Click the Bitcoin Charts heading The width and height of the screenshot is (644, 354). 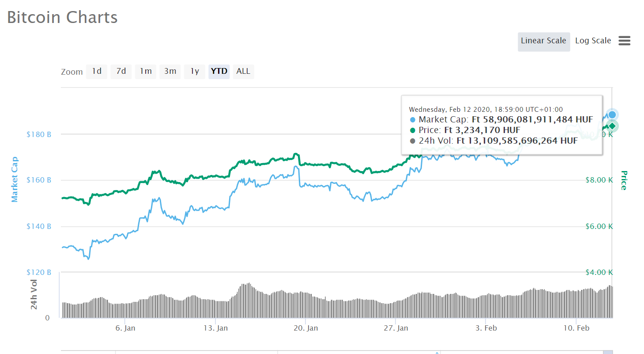click(x=62, y=17)
